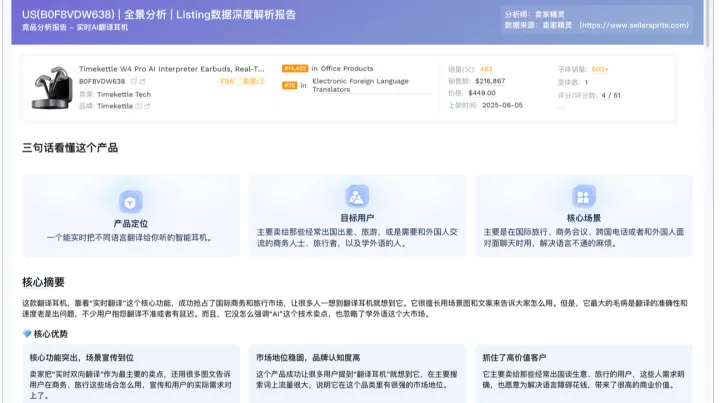Viewport: 720px width, 403px height.
Task: Click the 市场地位稳固，品牌认知度高 card title
Action: [x=308, y=358]
